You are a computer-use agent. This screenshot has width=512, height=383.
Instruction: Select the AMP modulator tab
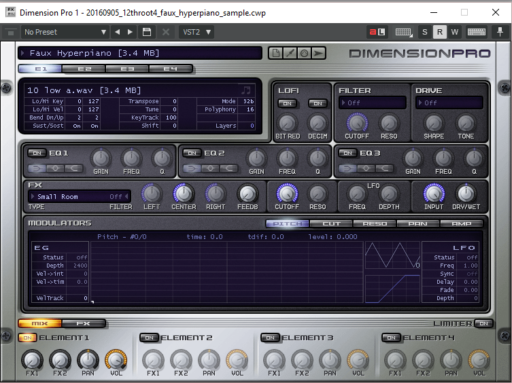(461, 223)
